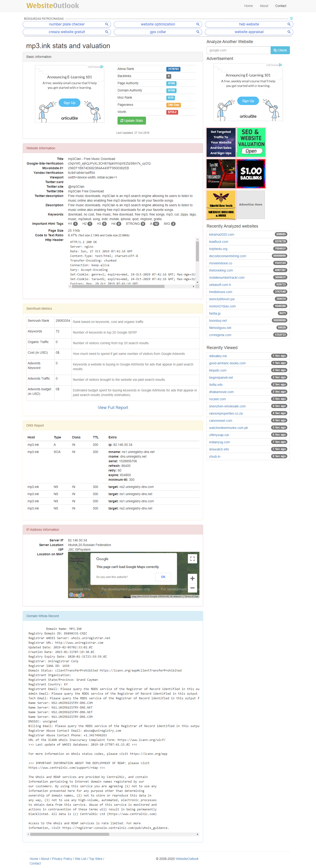Open thetoneking.com link
Image resolution: width=316 pixels, height=868 pixels.
pos(221,270)
